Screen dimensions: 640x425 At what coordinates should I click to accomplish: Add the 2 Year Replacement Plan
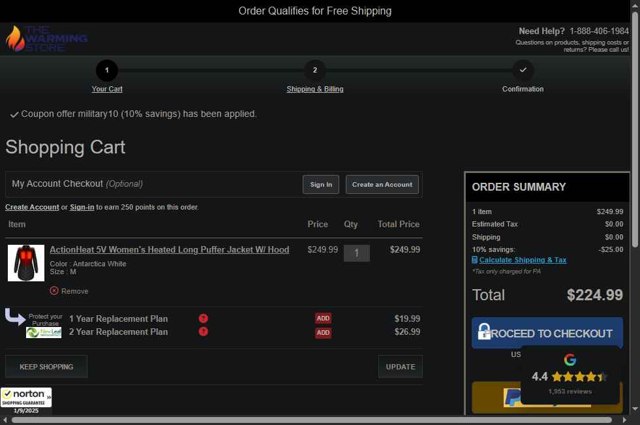[323, 333]
